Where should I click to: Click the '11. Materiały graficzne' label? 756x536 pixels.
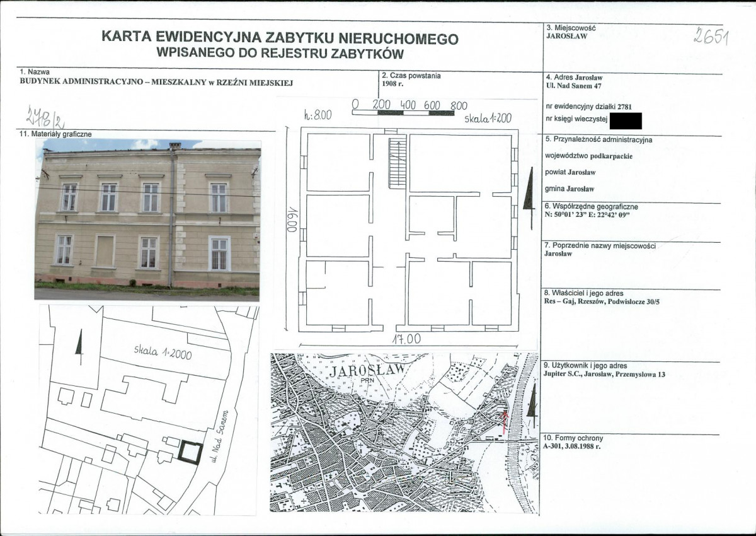point(56,134)
